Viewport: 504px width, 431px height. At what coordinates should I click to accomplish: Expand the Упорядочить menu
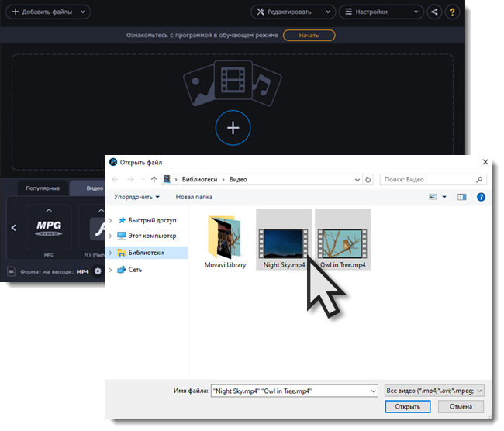coord(136,197)
